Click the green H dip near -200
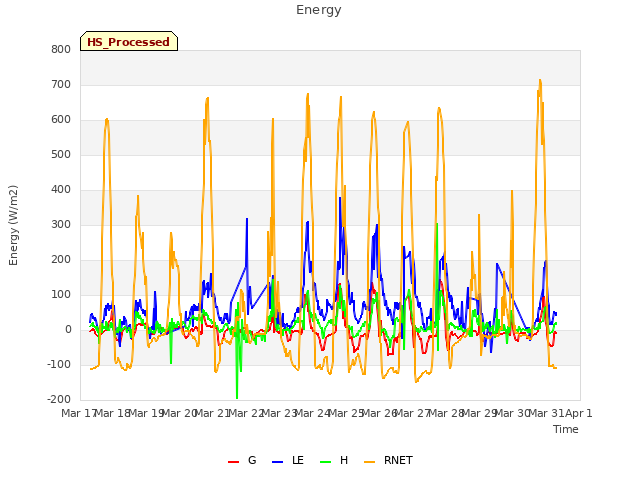Viewport: 640px width, 480px height. pyautogui.click(x=237, y=397)
